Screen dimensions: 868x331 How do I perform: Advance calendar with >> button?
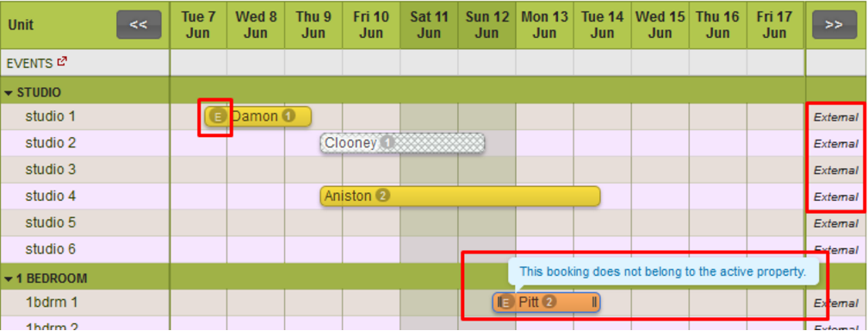(834, 24)
